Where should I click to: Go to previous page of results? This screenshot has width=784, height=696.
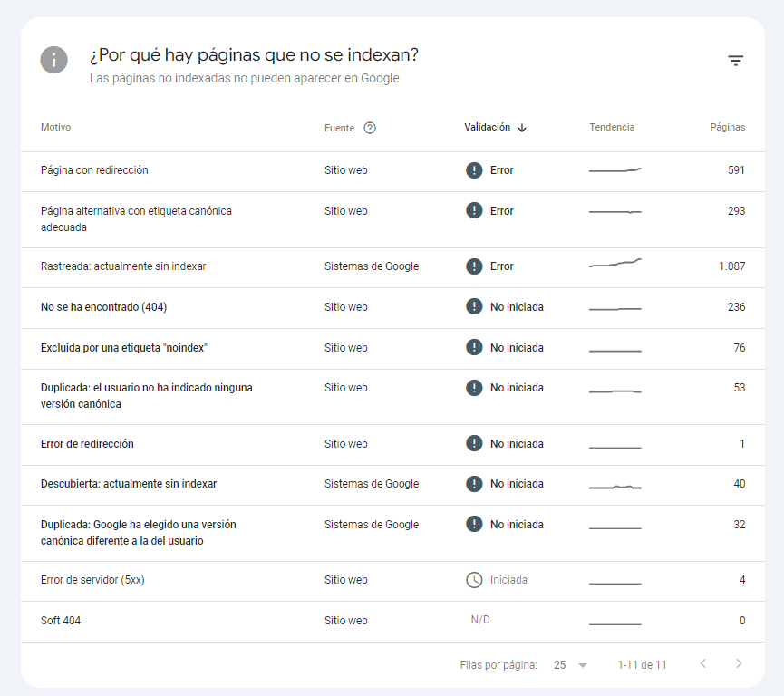[702, 664]
